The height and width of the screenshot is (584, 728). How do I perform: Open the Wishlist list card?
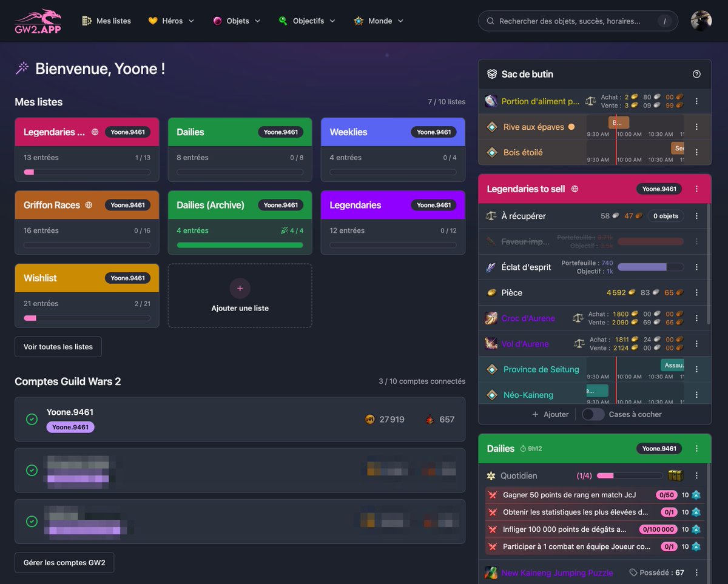click(87, 295)
